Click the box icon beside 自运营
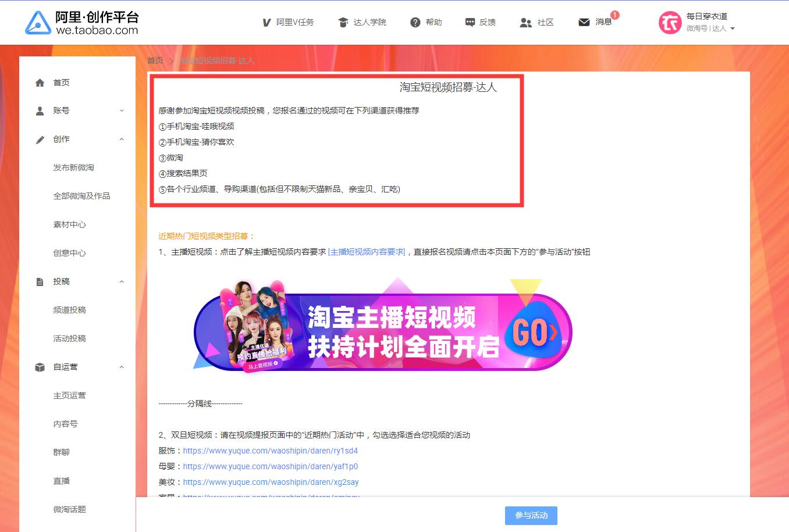 pyautogui.click(x=40, y=367)
